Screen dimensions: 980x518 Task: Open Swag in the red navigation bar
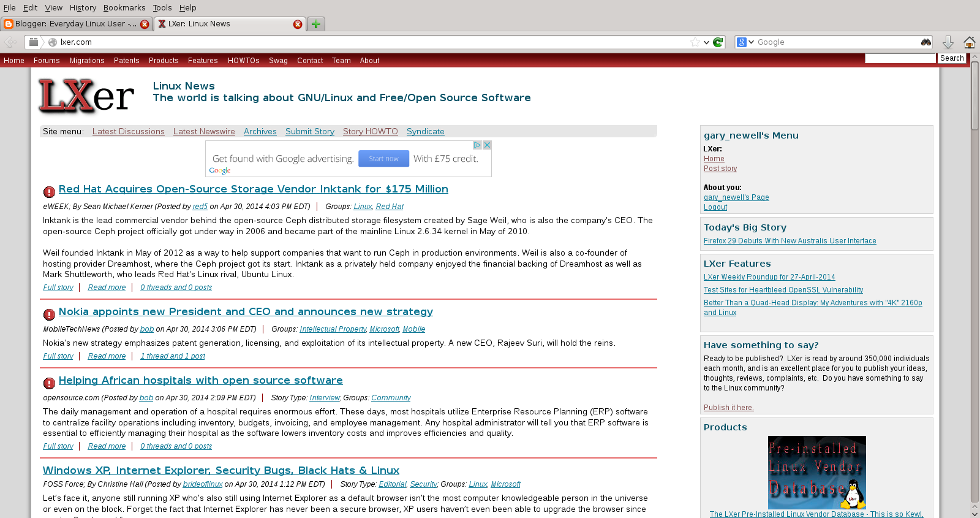click(x=278, y=61)
